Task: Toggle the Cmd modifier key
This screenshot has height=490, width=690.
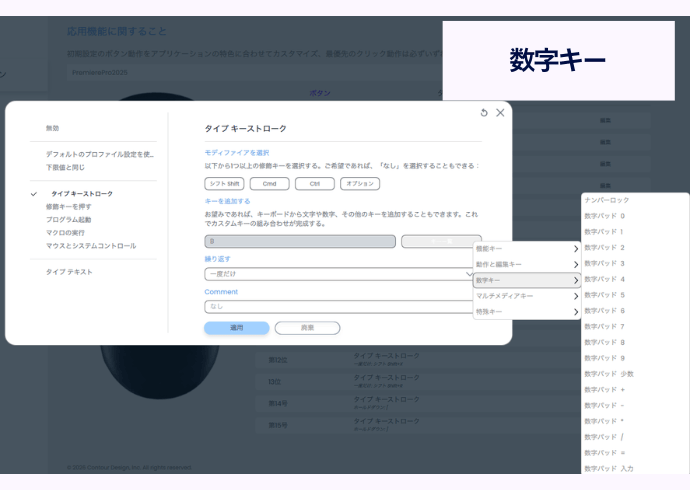Action: tap(269, 184)
